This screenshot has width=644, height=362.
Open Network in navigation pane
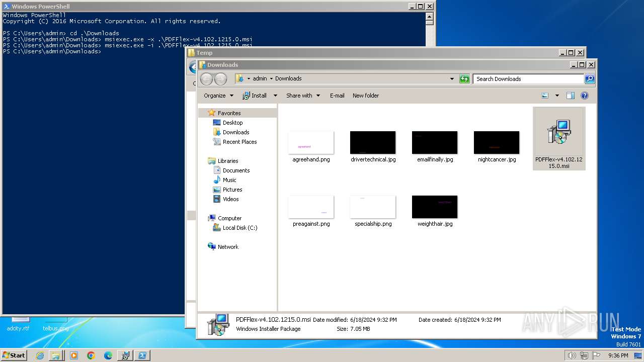[228, 247]
